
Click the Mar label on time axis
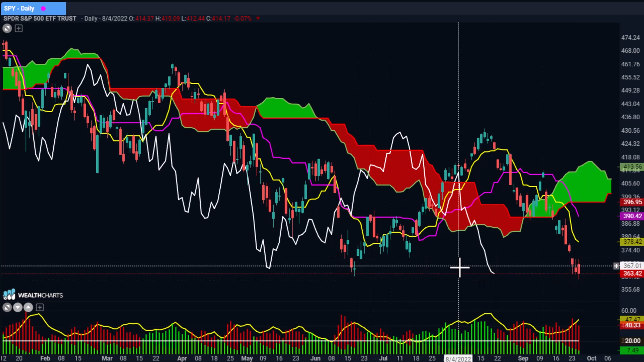(x=107, y=358)
